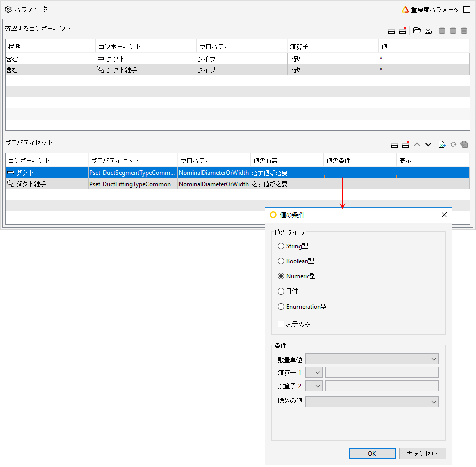
Task: Click 含む cell in ダクト filter row
Action: [50, 59]
